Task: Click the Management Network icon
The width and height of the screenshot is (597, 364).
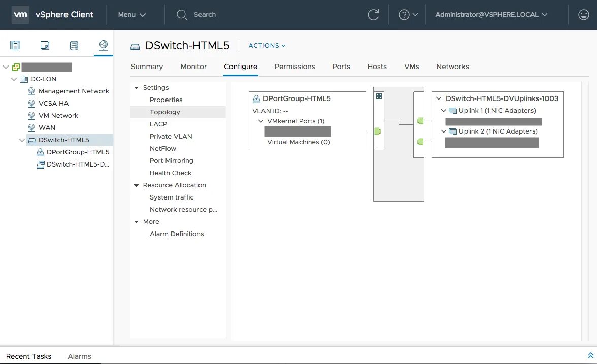Action: (x=31, y=91)
